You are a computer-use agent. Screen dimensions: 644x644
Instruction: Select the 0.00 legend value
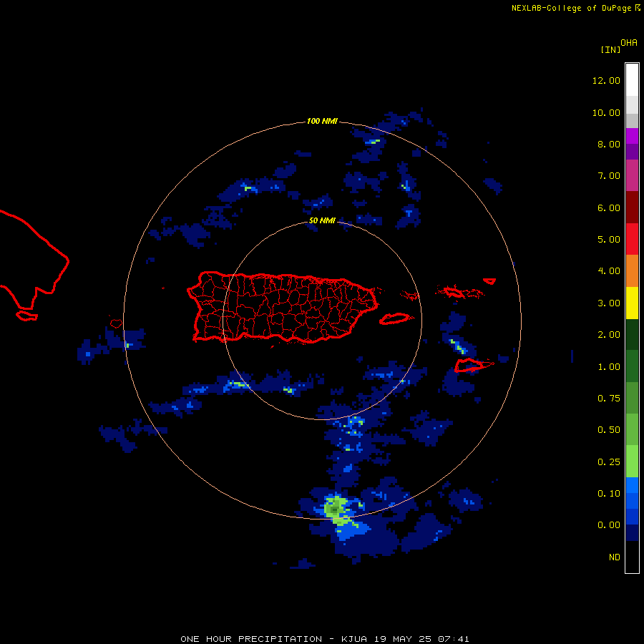[x=609, y=525]
